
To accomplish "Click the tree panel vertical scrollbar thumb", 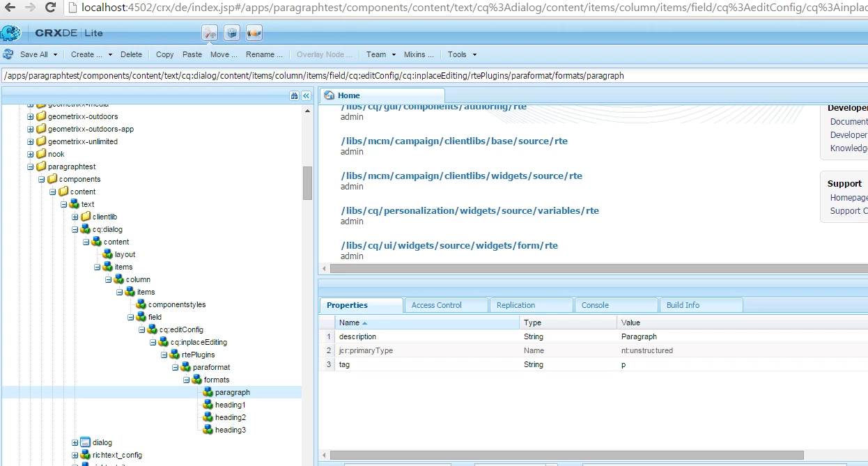I will [x=307, y=183].
